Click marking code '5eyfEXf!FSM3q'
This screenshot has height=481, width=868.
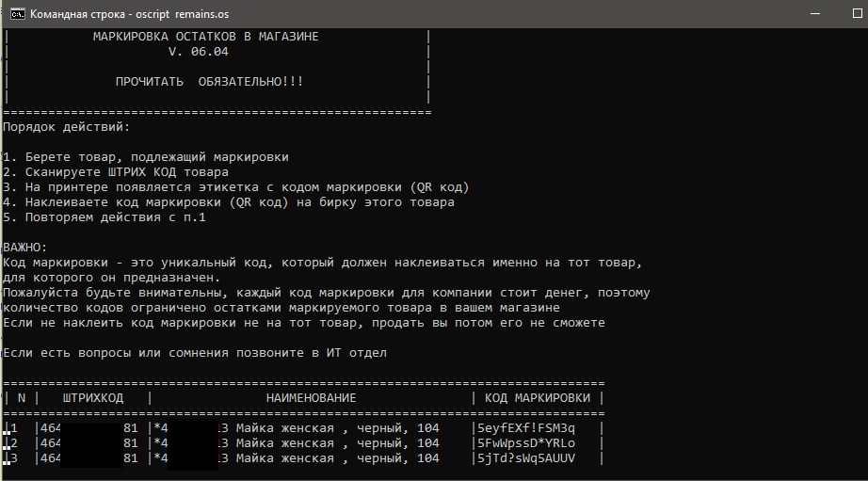[526, 428]
